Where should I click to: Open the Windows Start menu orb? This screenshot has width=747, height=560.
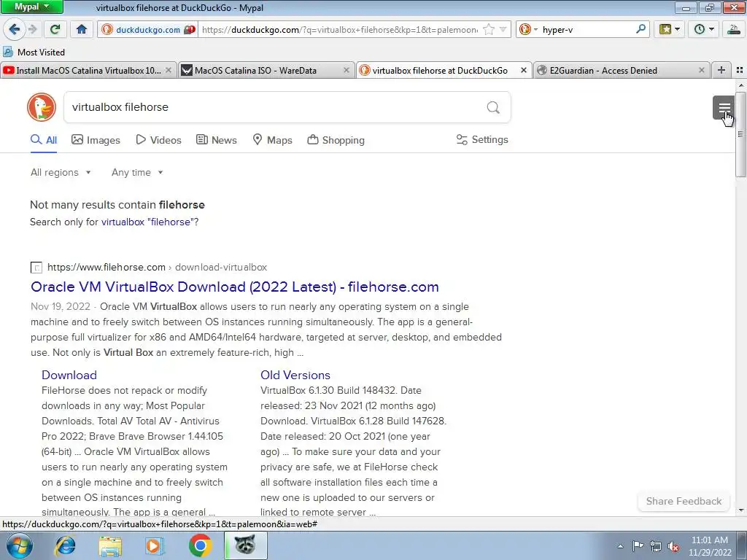19,545
